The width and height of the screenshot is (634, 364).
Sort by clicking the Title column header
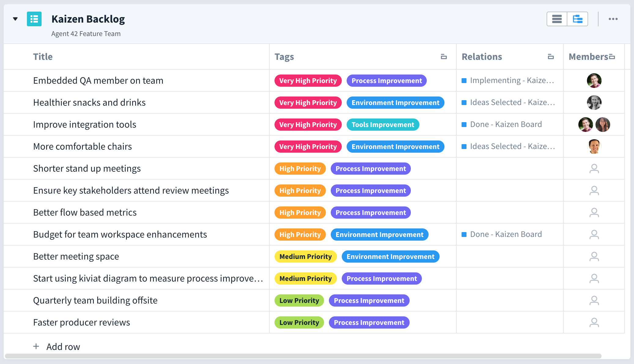pyautogui.click(x=43, y=56)
